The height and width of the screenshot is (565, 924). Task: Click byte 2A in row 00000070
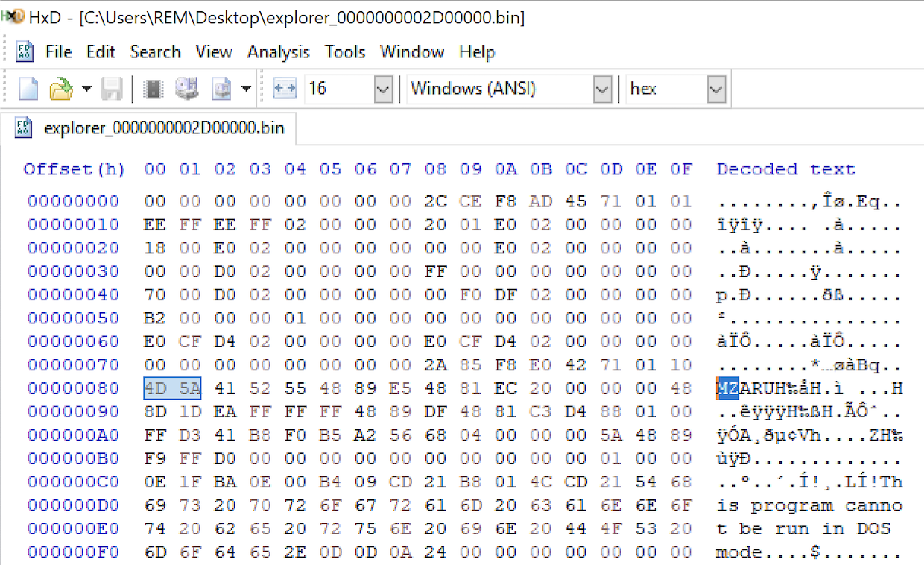click(435, 365)
